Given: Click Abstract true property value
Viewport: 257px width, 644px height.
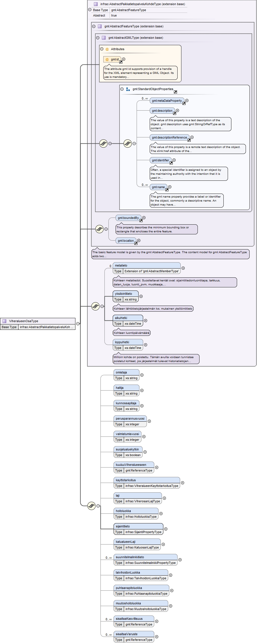Looking at the screenshot, I should click(x=114, y=15).
